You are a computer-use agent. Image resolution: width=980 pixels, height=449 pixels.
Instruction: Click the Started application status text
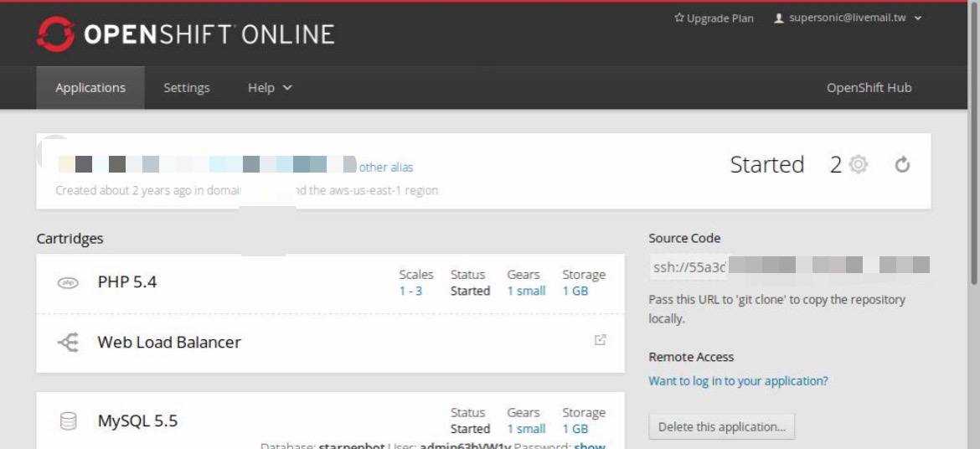pos(767,164)
